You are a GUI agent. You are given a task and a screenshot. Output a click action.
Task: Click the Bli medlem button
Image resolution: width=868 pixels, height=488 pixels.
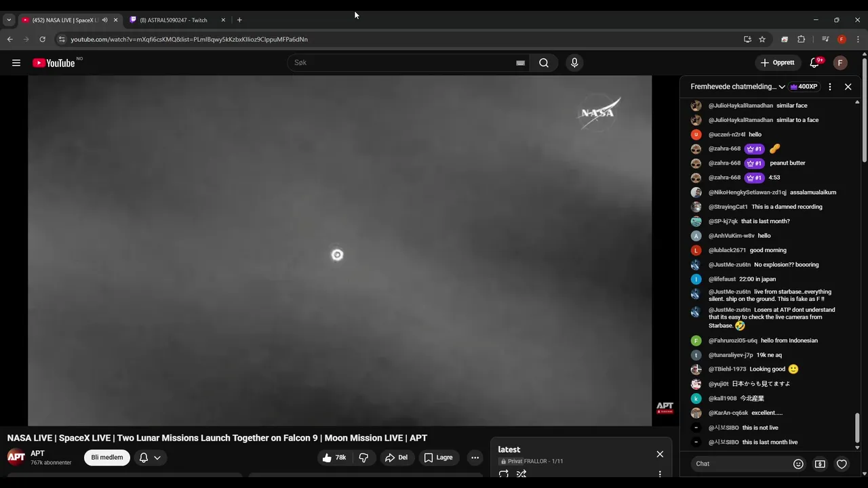click(x=107, y=457)
